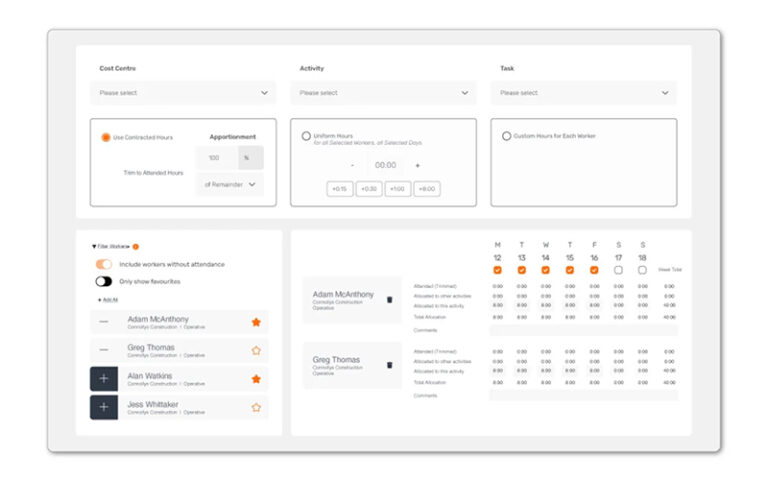Click the +0:30 quick hours button
This screenshot has height=480, width=768.
click(x=369, y=189)
